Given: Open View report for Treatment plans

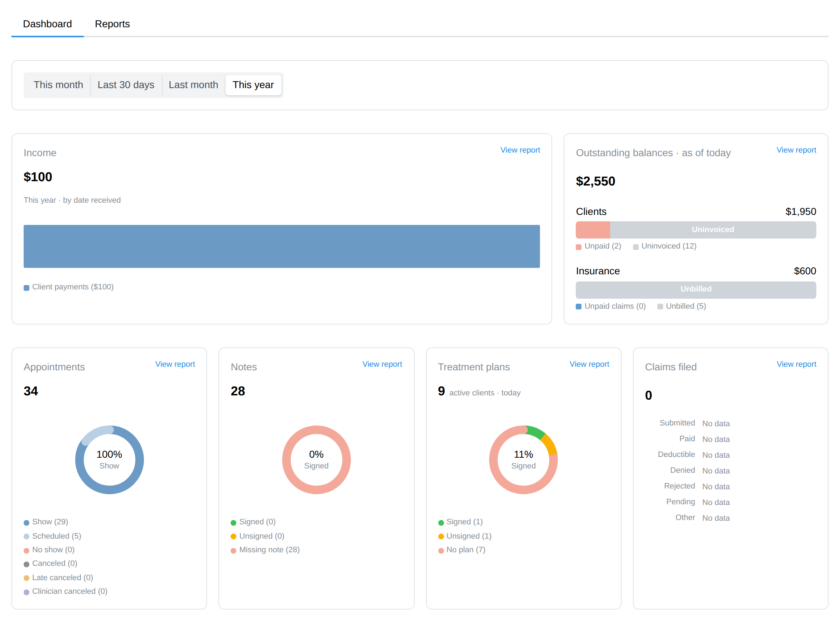Looking at the screenshot, I should click(x=589, y=364).
